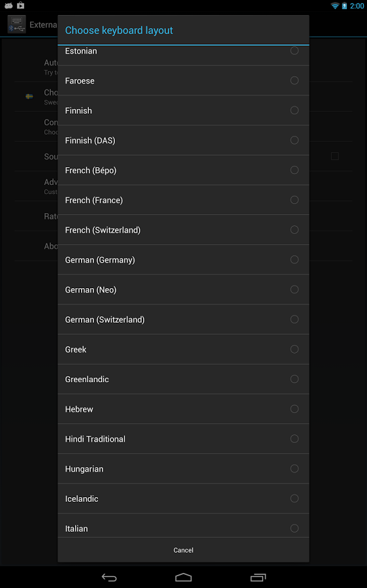Open the Play Store notification icon

point(21,5)
